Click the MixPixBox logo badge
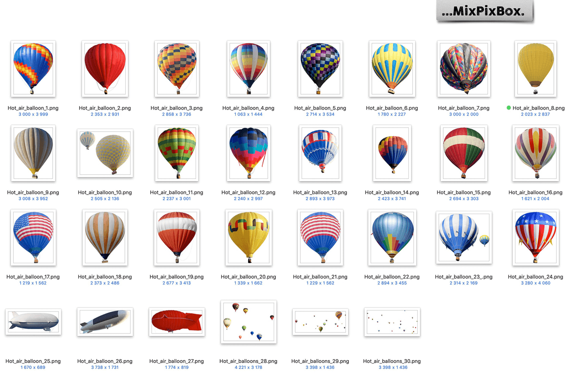The height and width of the screenshot is (392, 570). tap(484, 12)
